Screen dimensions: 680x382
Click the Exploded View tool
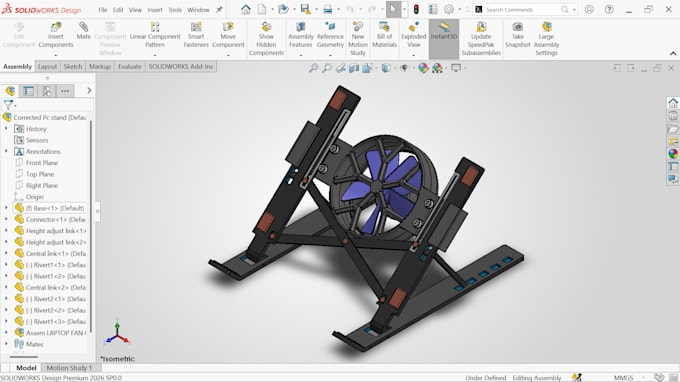(414, 36)
